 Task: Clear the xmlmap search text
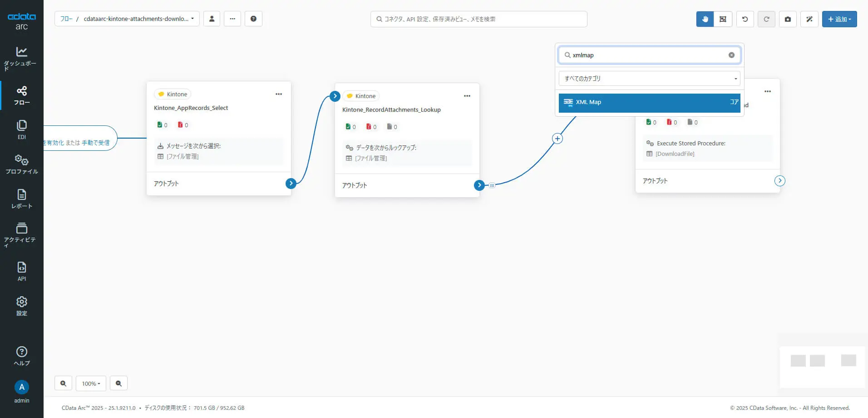point(731,55)
